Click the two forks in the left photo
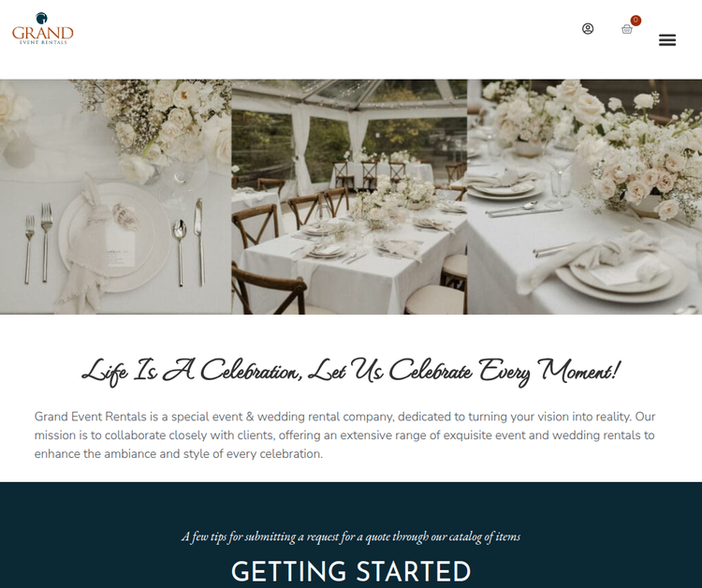The width and height of the screenshot is (702, 588). point(38,243)
